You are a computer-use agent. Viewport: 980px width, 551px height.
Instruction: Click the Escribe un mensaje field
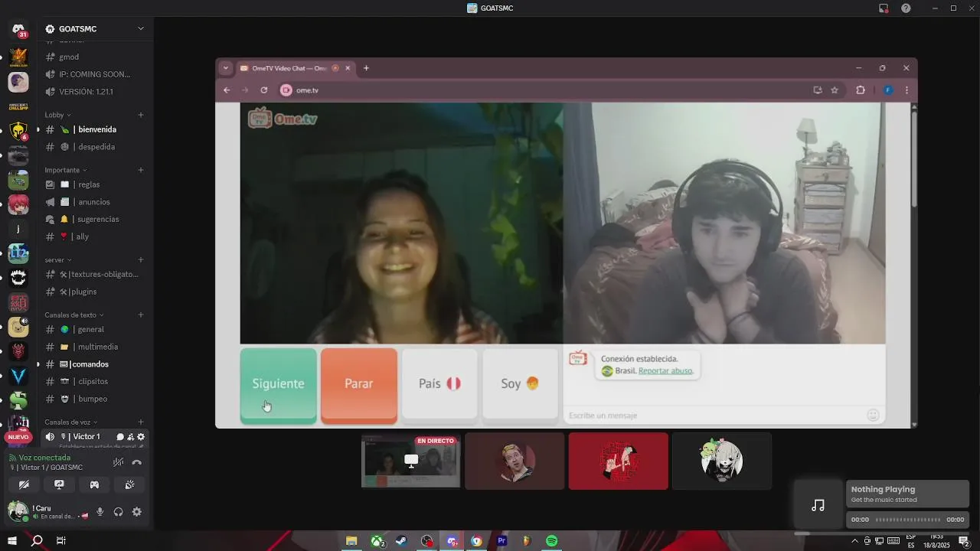coord(714,416)
